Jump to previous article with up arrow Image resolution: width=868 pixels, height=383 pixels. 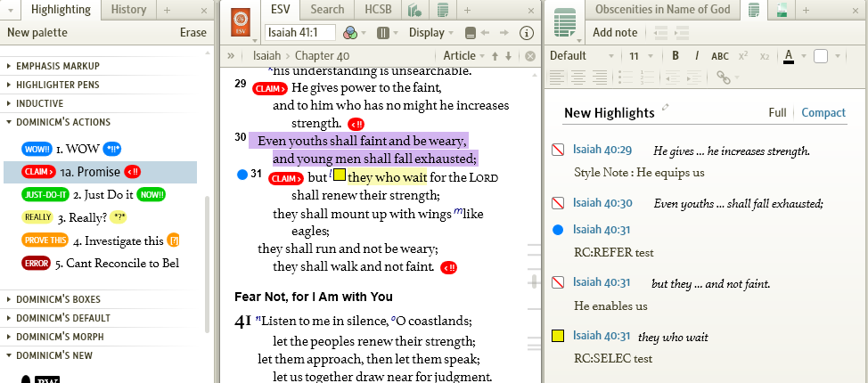(495, 55)
